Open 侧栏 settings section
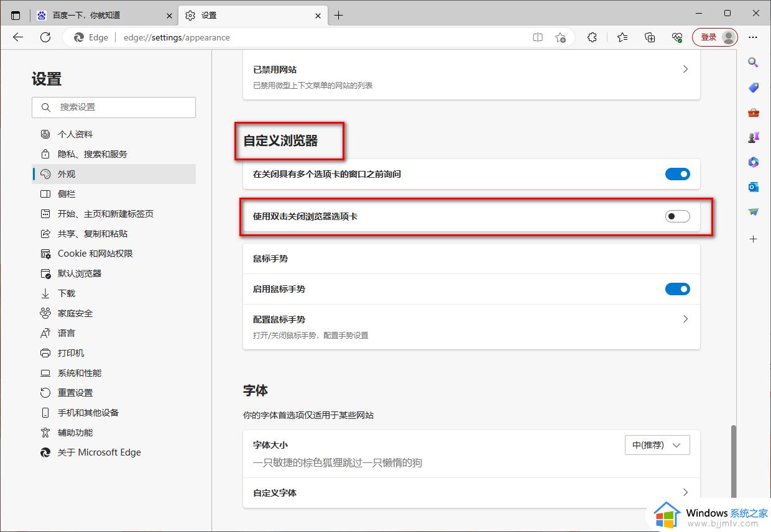 tap(114, 194)
